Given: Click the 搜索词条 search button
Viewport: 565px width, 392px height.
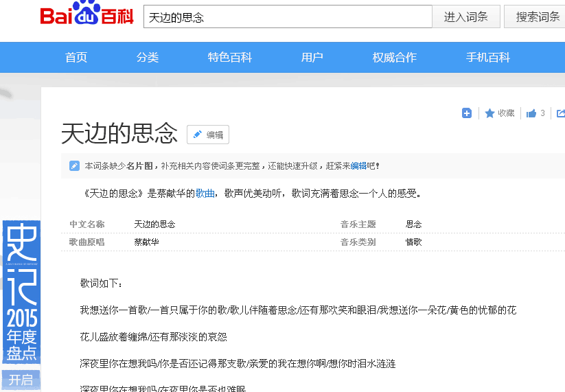Looking at the screenshot, I should click(x=536, y=17).
